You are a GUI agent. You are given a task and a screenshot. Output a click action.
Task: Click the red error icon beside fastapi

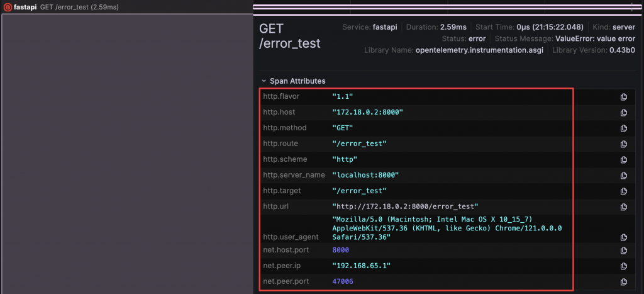click(7, 8)
